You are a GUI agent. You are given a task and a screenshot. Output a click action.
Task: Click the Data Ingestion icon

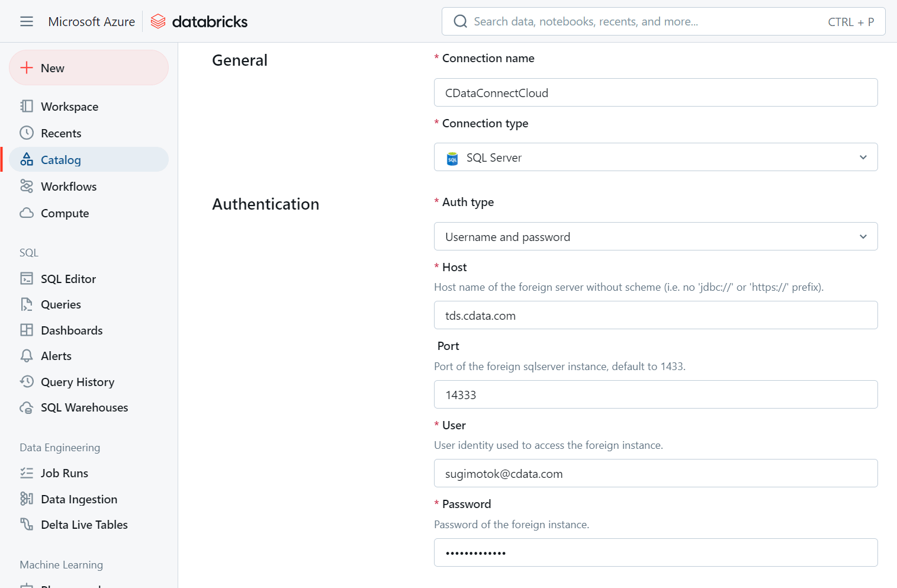(x=27, y=499)
